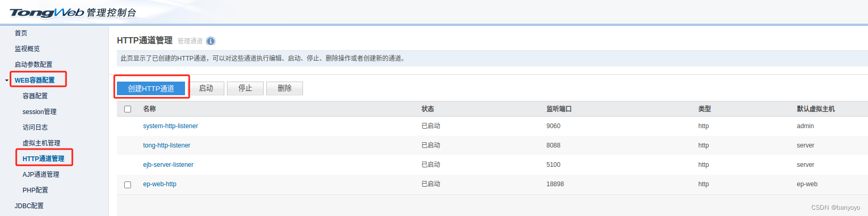Click port value 5100
This screenshot has height=216, width=868.
click(x=554, y=165)
